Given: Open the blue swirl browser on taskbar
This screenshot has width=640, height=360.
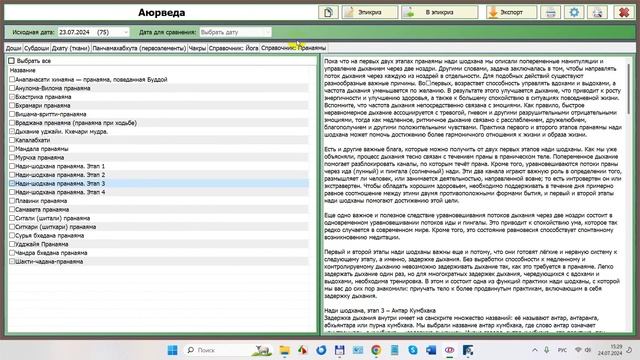Looking at the screenshot, I should (321, 350).
